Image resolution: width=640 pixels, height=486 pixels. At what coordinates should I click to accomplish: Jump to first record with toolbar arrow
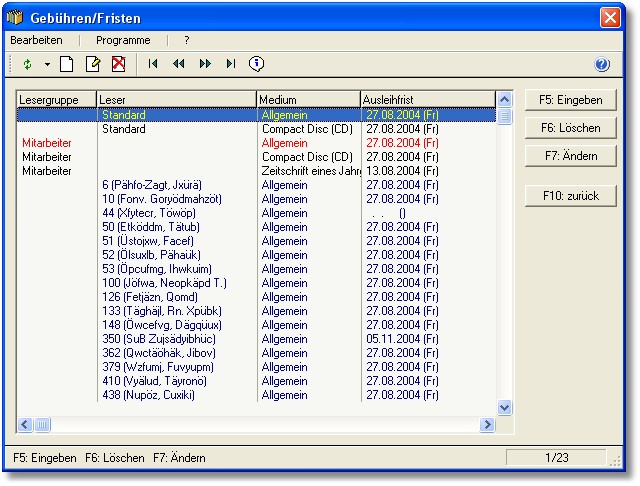click(153, 64)
